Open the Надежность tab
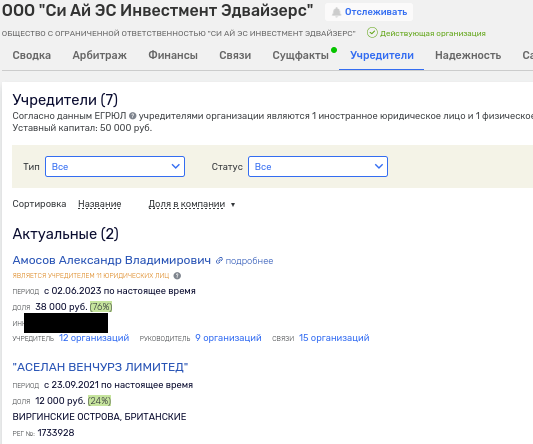Image resolution: width=533 pixels, height=444 pixels. pos(468,55)
